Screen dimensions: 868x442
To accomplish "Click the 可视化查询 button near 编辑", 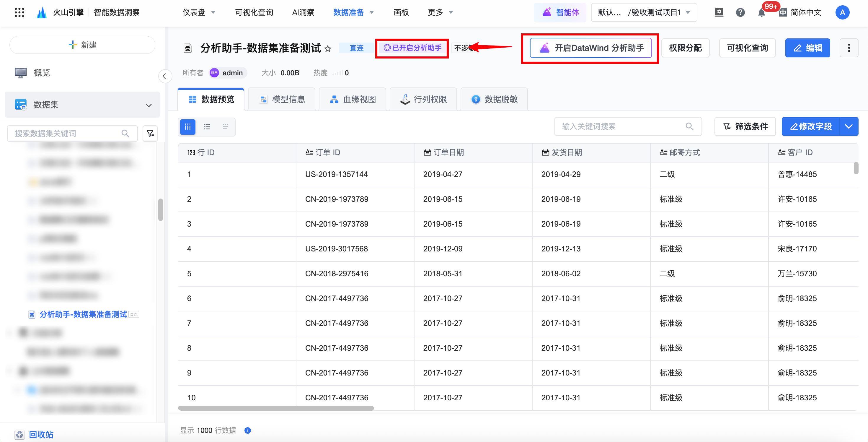I will [747, 48].
